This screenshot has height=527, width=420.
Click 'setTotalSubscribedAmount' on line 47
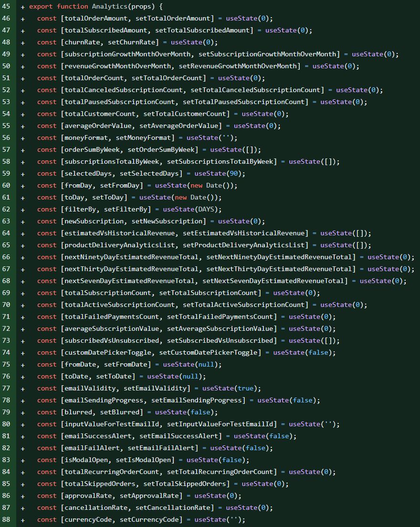(202, 30)
